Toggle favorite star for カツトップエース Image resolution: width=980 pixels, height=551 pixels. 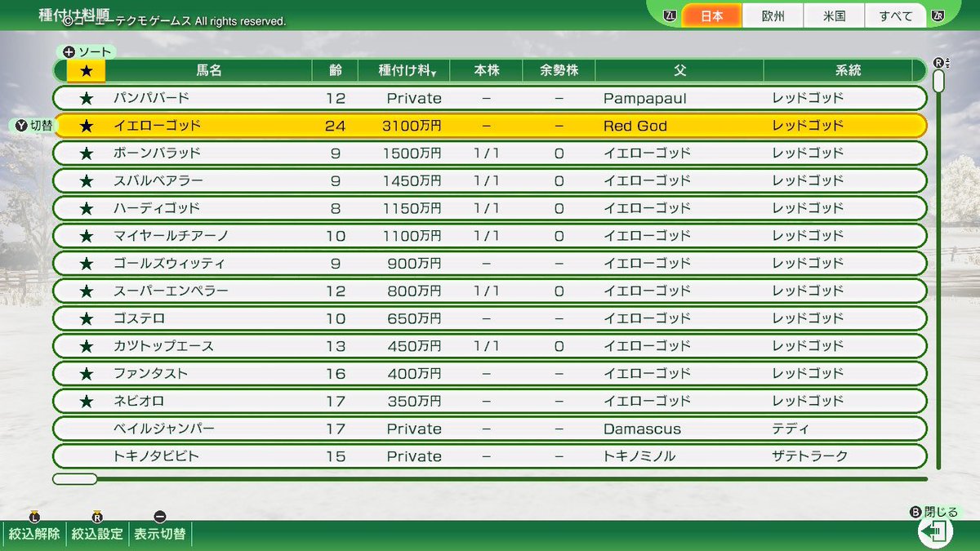[x=86, y=346]
